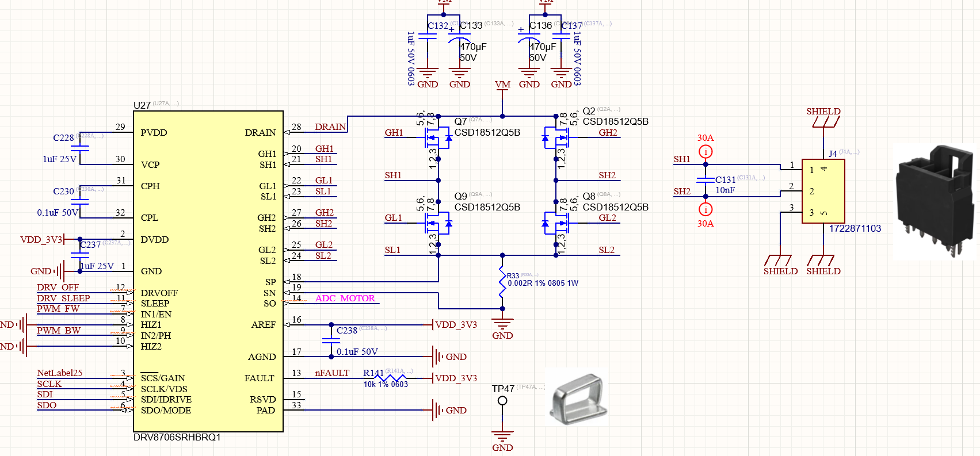Click the R141 pull-up resistor symbol
Image resolution: width=980 pixels, height=456 pixels.
[x=390, y=378]
